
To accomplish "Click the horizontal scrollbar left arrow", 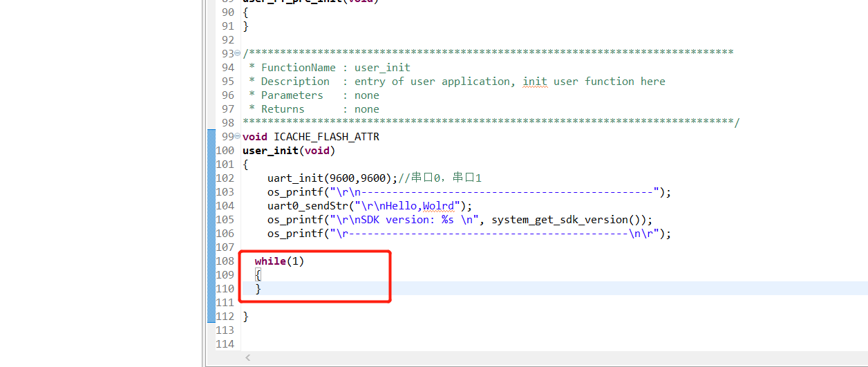I will point(249,358).
